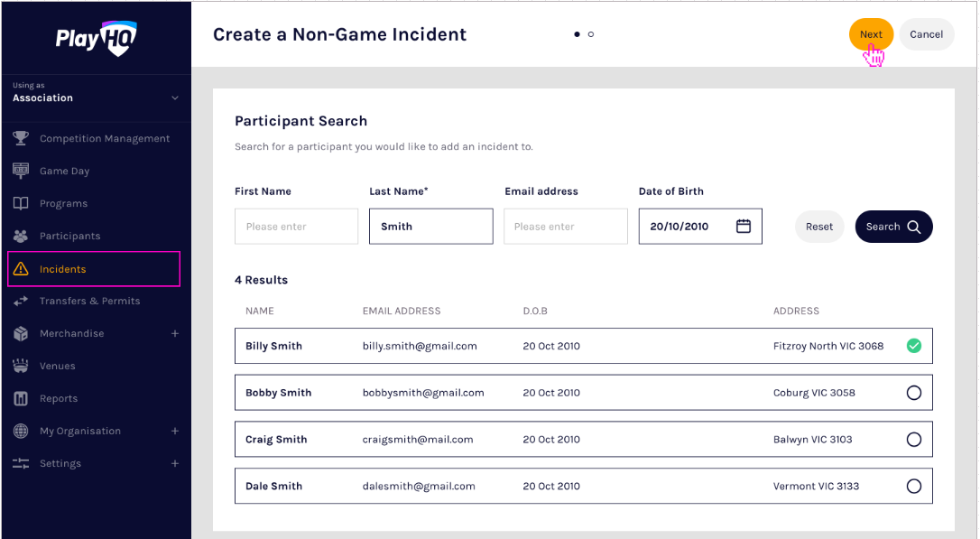This screenshot has width=980, height=539.
Task: Click the Incidents warning triangle icon
Action: pyautogui.click(x=21, y=269)
